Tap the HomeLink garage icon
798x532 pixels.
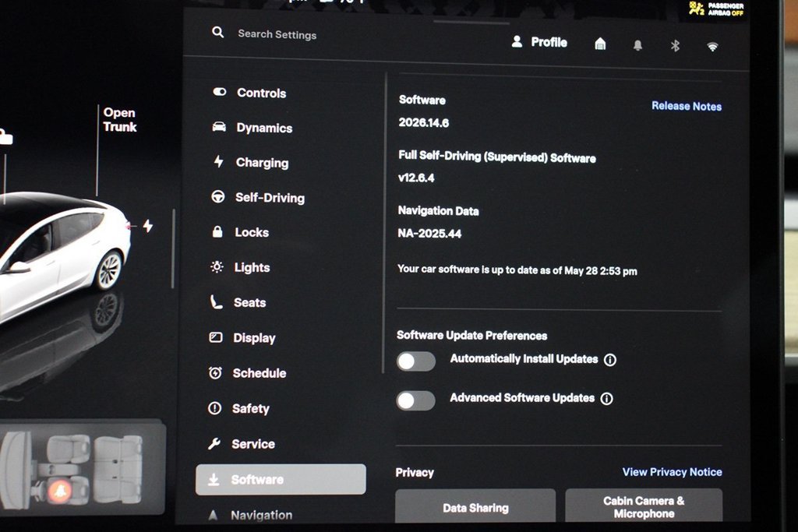coord(601,44)
